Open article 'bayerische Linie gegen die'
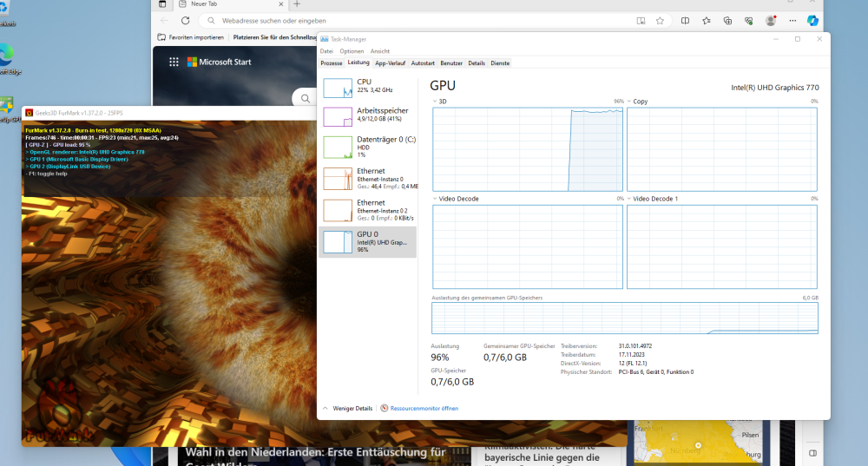 542,456
